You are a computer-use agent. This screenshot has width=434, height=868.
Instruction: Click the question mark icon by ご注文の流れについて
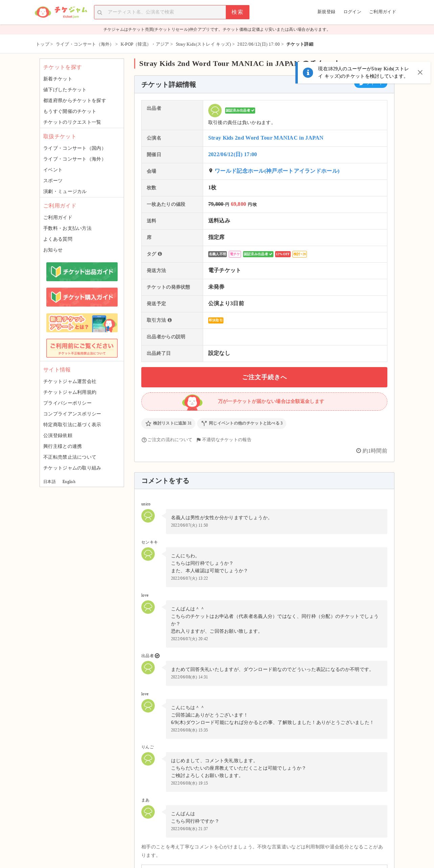click(x=144, y=440)
